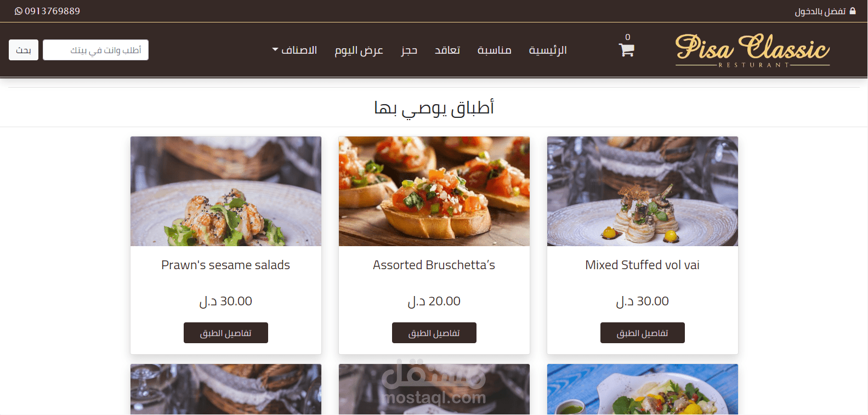Open the الرئيسية home menu item
Screen dimensions: 868x415
[x=547, y=50]
